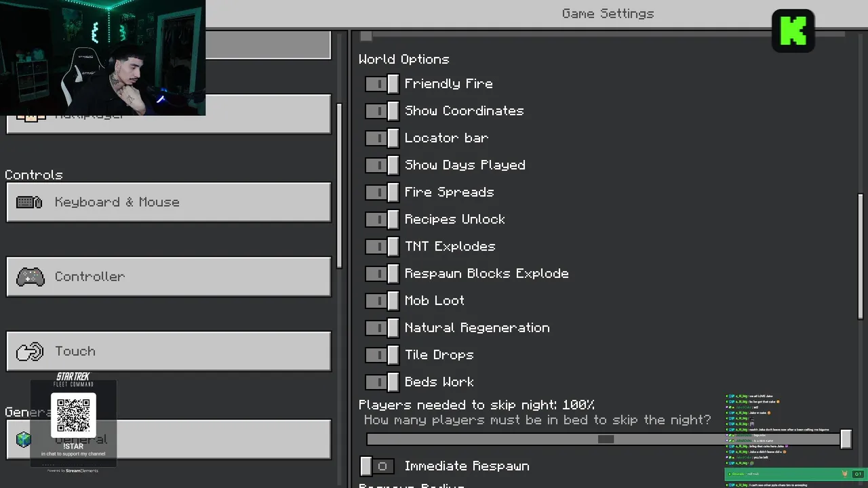This screenshot has width=868, height=488.
Task: Click the players needed to skip night slider
Action: point(606,439)
